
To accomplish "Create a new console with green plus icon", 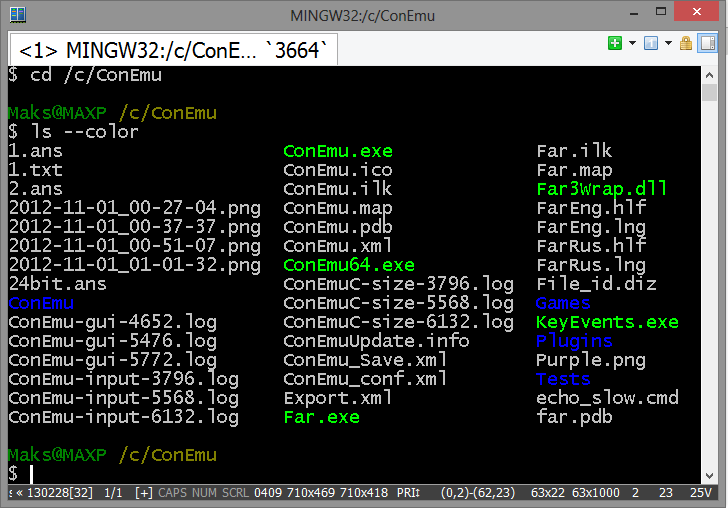I will pyautogui.click(x=615, y=43).
